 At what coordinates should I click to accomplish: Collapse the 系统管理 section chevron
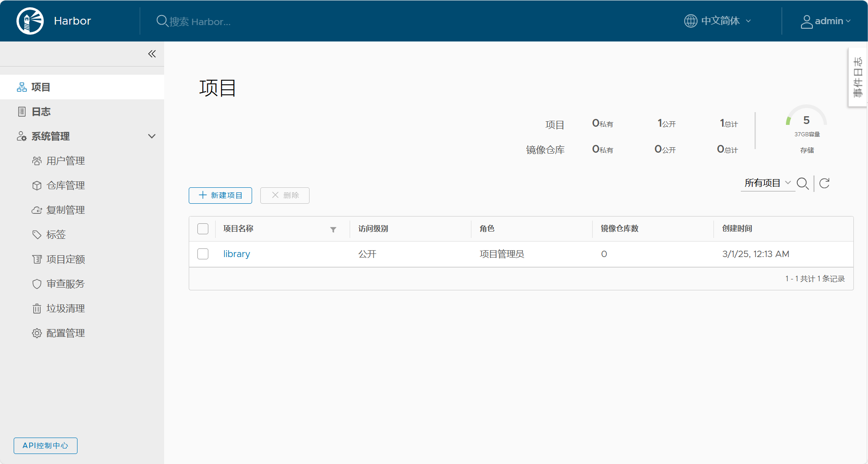152,136
